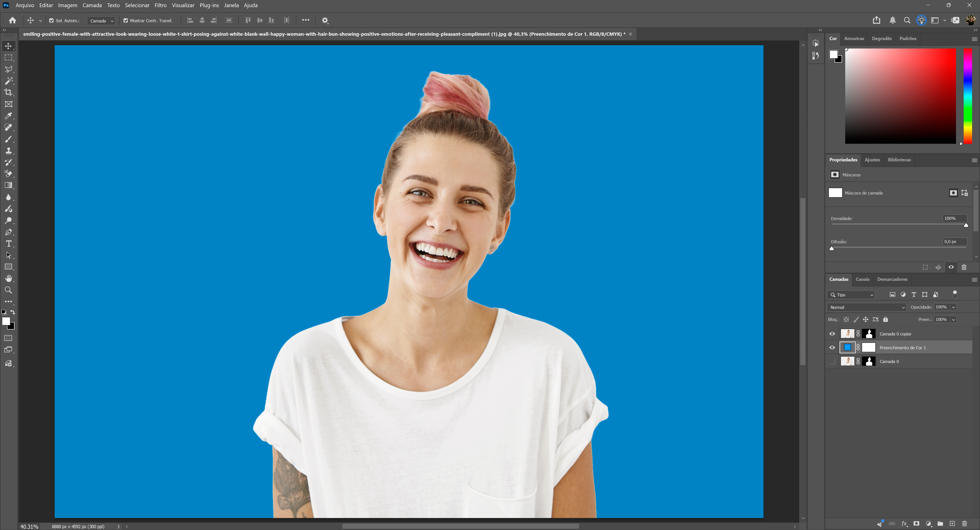
Task: Select the Magic Wand tool
Action: (8, 81)
